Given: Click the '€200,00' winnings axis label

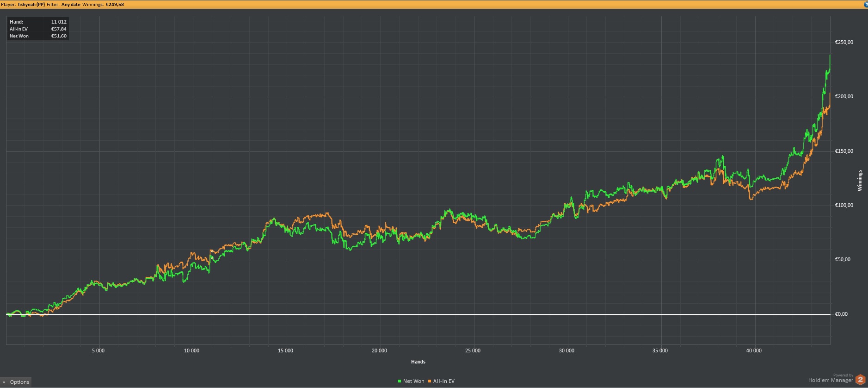Looking at the screenshot, I should click(x=844, y=96).
